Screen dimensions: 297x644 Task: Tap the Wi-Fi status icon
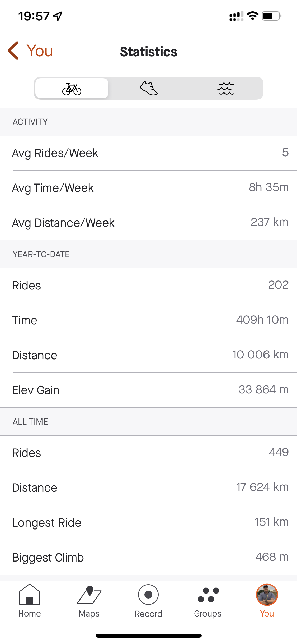(253, 16)
